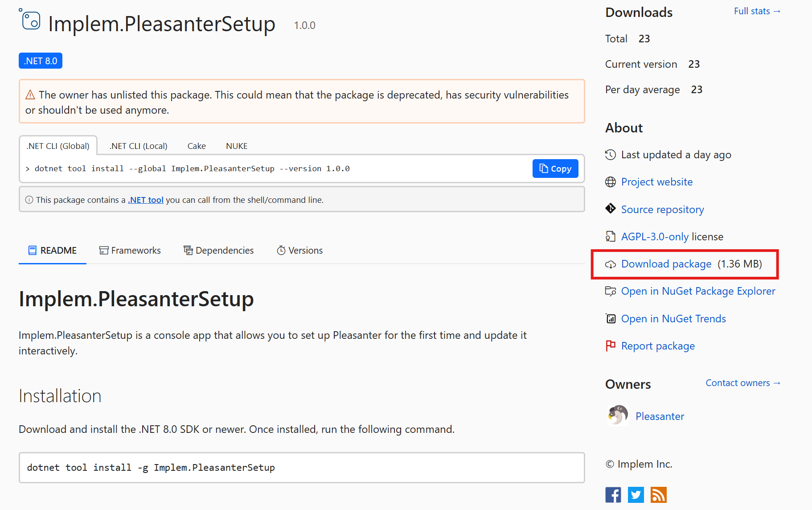
Task: Click the 'Total' downloads row
Action: pyautogui.click(x=627, y=39)
